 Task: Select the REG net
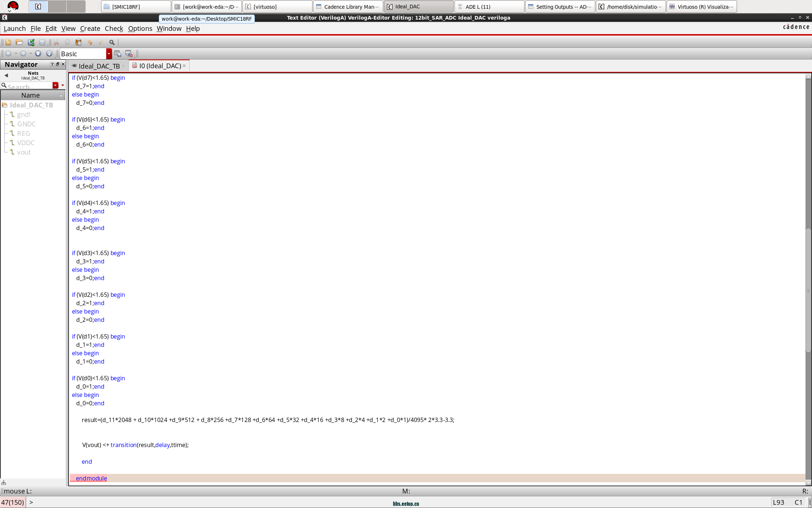coord(24,133)
